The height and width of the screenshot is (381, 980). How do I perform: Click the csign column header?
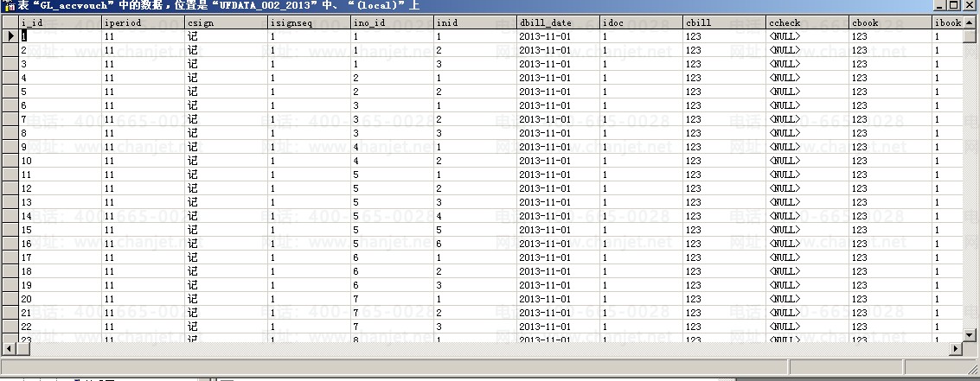tap(226, 22)
